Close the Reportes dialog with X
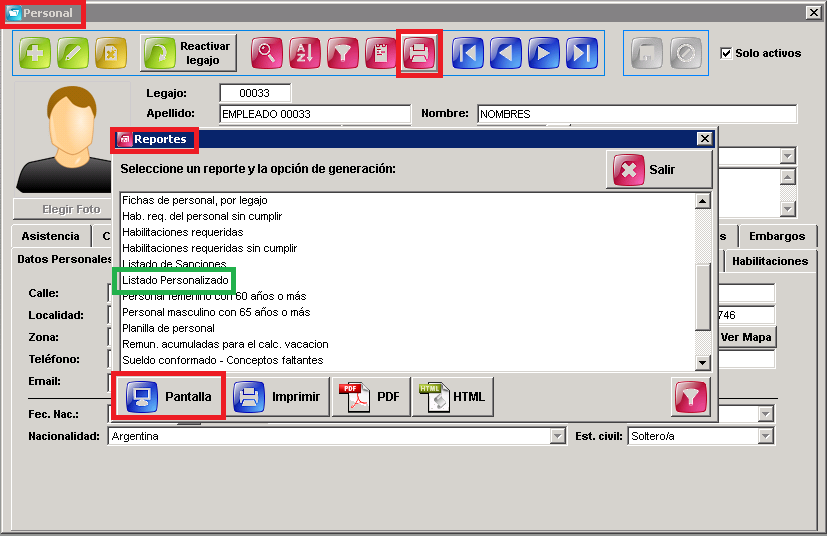This screenshot has height=536, width=827. (705, 139)
